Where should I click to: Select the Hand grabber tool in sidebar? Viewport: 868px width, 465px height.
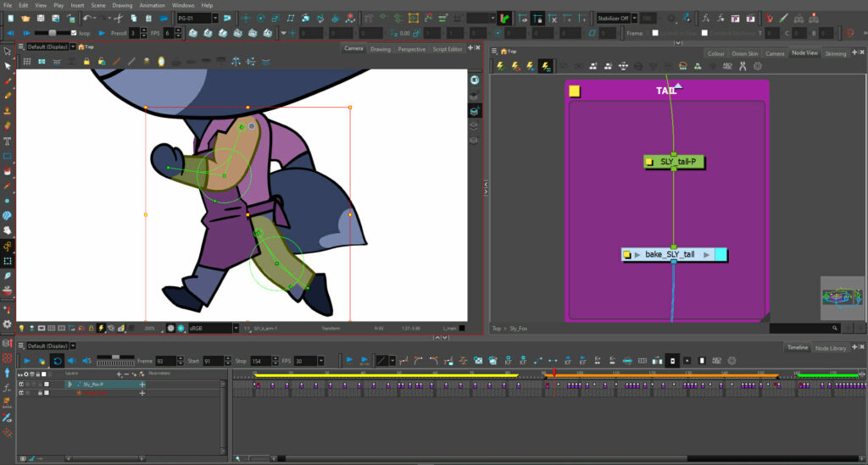[x=7, y=230]
